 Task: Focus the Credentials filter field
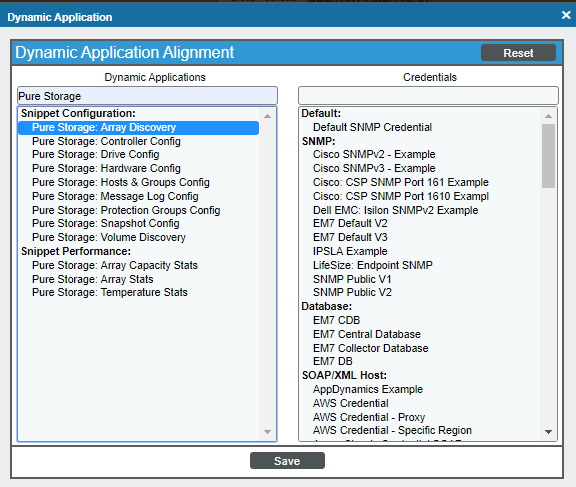[x=428, y=96]
